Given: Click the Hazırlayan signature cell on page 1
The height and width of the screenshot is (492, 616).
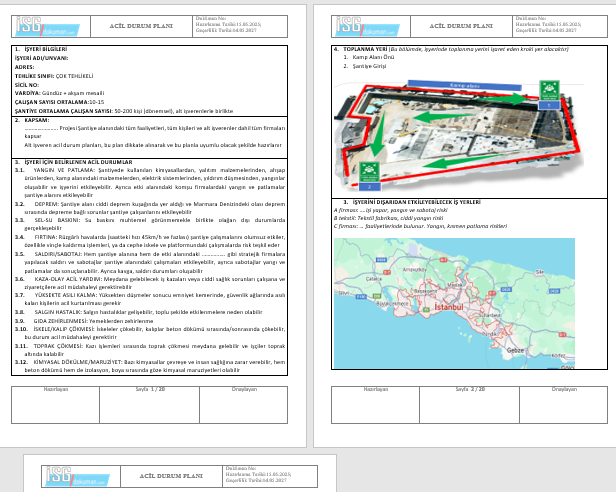Looking at the screenshot, I should 55,405.
